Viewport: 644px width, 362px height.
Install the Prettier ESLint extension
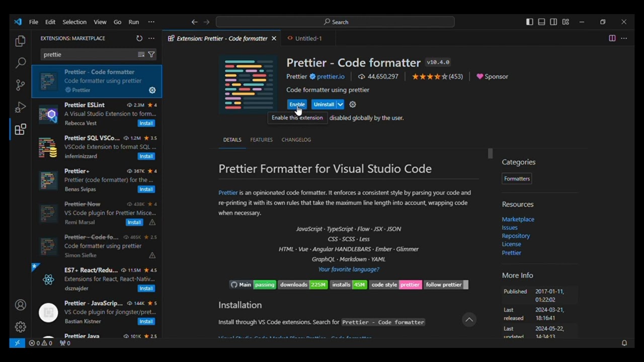pyautogui.click(x=146, y=123)
